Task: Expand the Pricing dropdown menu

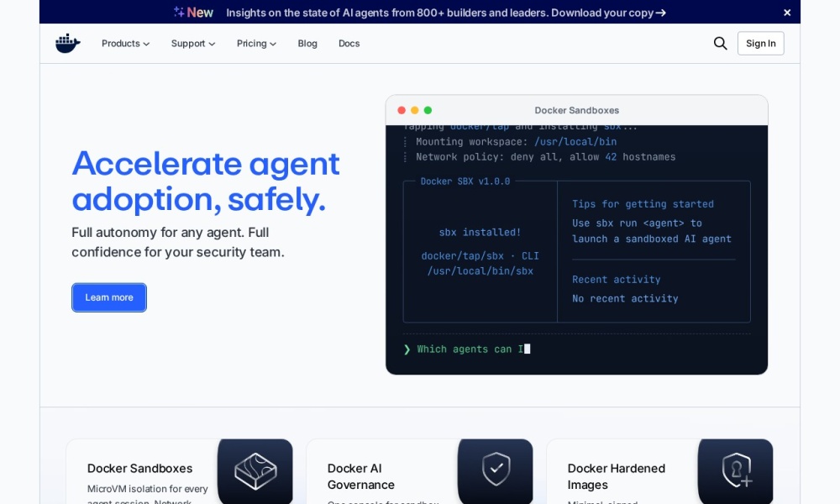Action: (256, 44)
